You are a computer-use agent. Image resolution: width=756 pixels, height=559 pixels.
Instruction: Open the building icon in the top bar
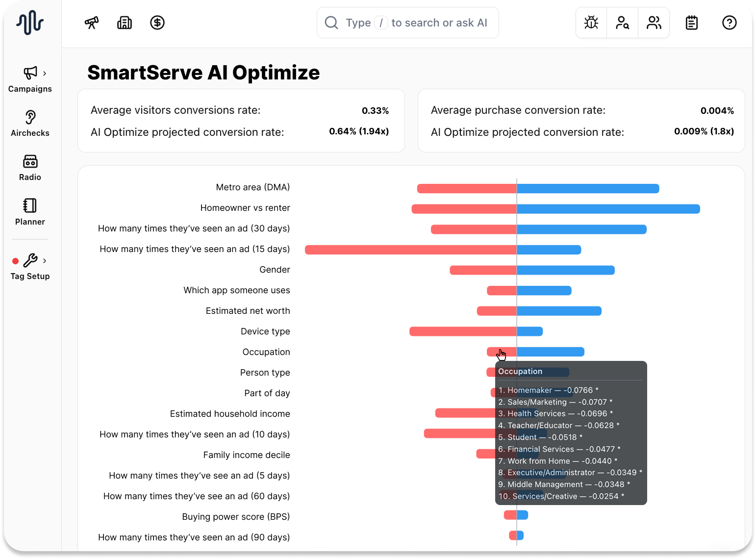pos(125,23)
